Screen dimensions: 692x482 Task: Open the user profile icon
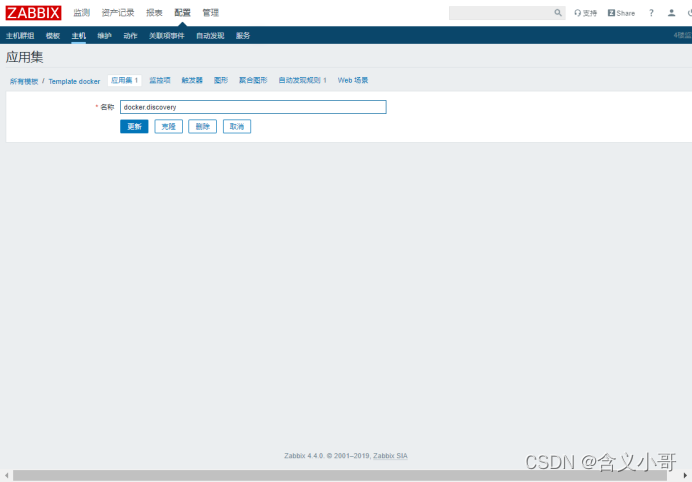click(x=671, y=13)
